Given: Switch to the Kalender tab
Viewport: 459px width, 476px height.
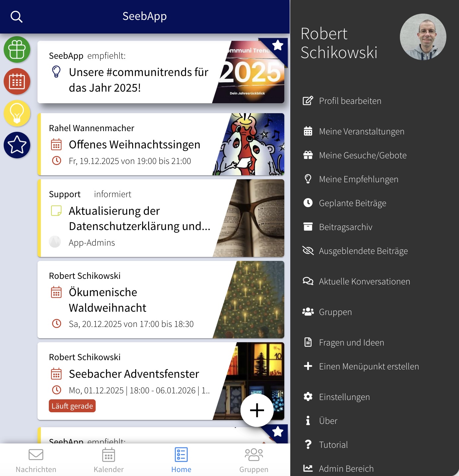Looking at the screenshot, I should pyautogui.click(x=109, y=460).
